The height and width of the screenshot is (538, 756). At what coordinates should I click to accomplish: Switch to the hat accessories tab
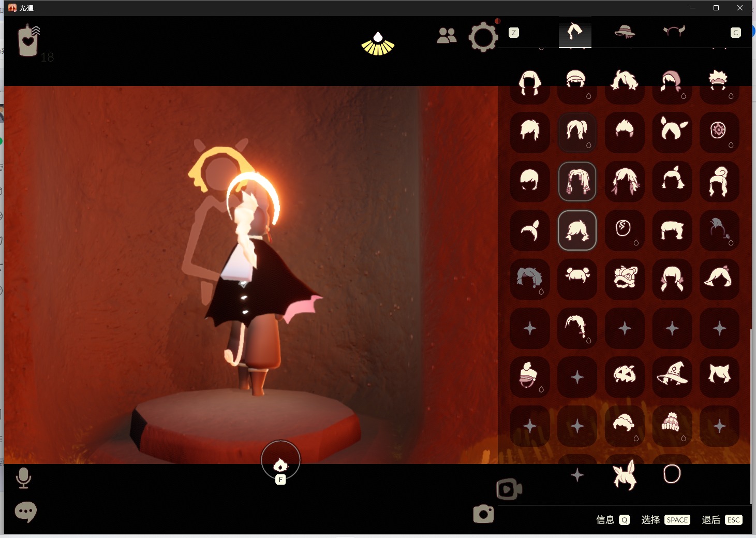625,32
